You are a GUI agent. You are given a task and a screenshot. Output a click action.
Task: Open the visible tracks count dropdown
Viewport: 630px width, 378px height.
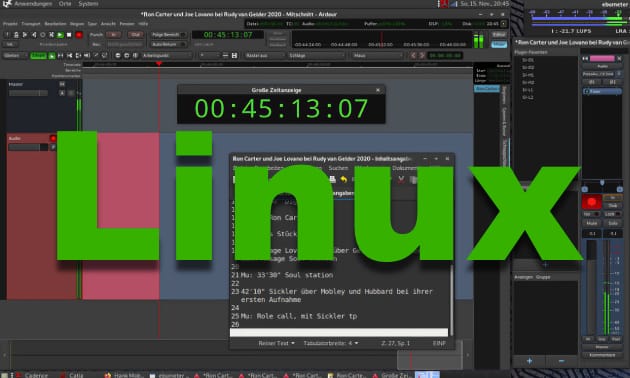tap(209, 55)
